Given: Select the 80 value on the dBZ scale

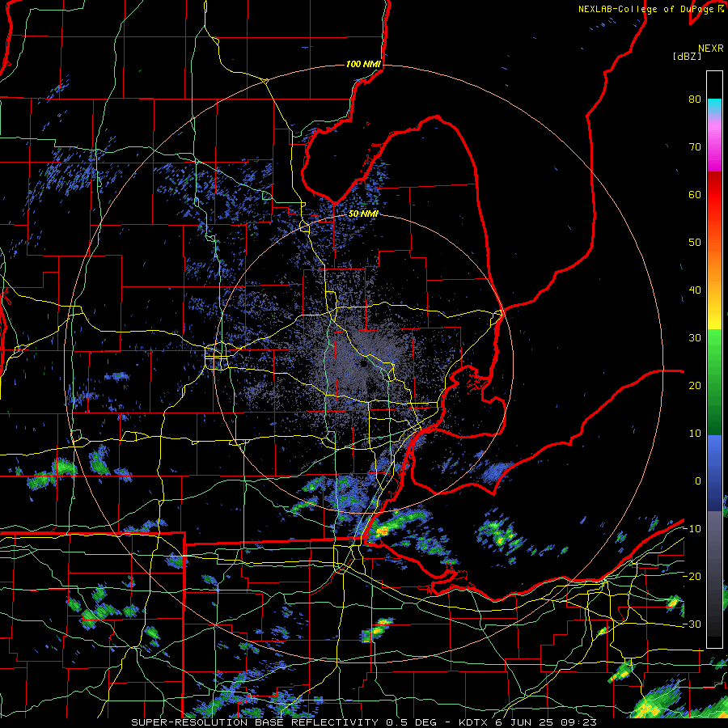Looking at the screenshot, I should point(695,99).
